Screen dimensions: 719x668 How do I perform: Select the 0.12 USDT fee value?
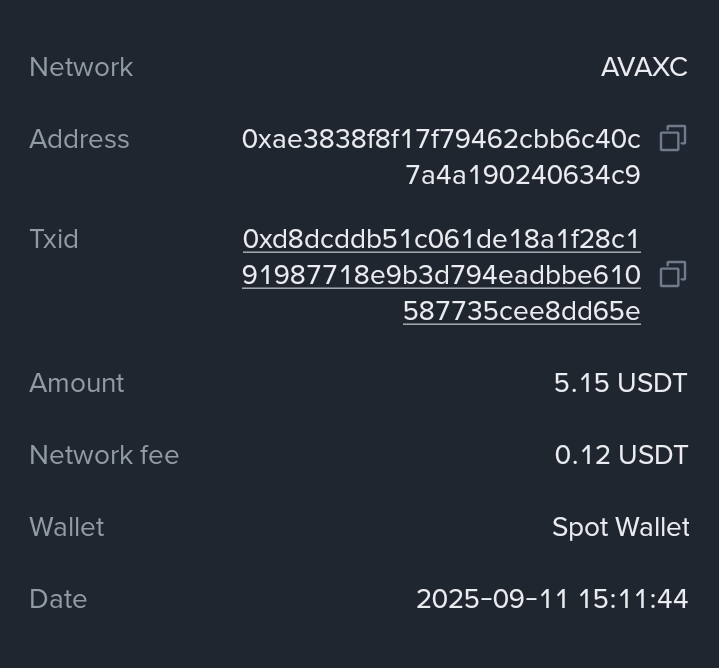pyautogui.click(x=621, y=456)
